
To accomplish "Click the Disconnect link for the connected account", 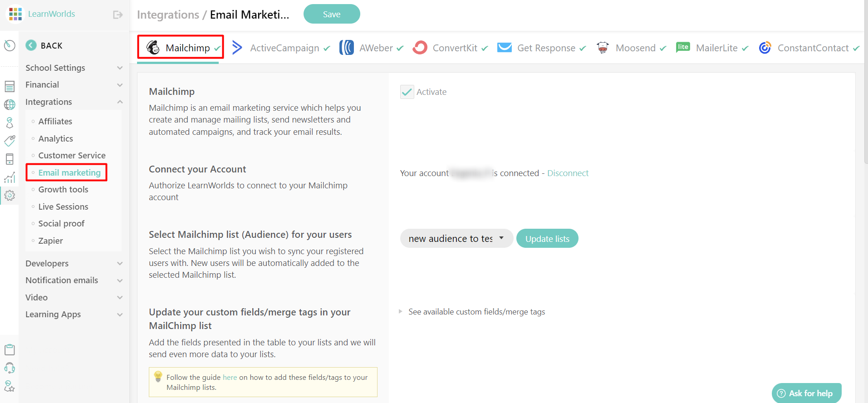I will pos(568,173).
